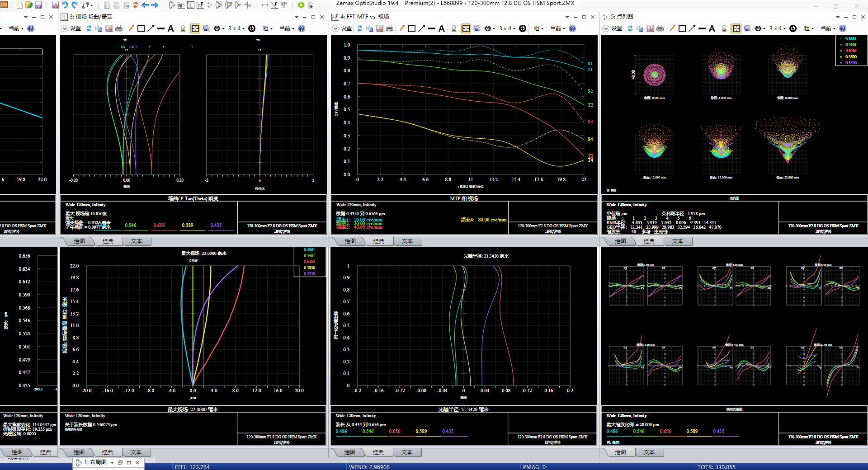Open 粗 line thickness dropdown in FFT MTF window
The width and height of the screenshot is (868, 470).
tap(538, 28)
